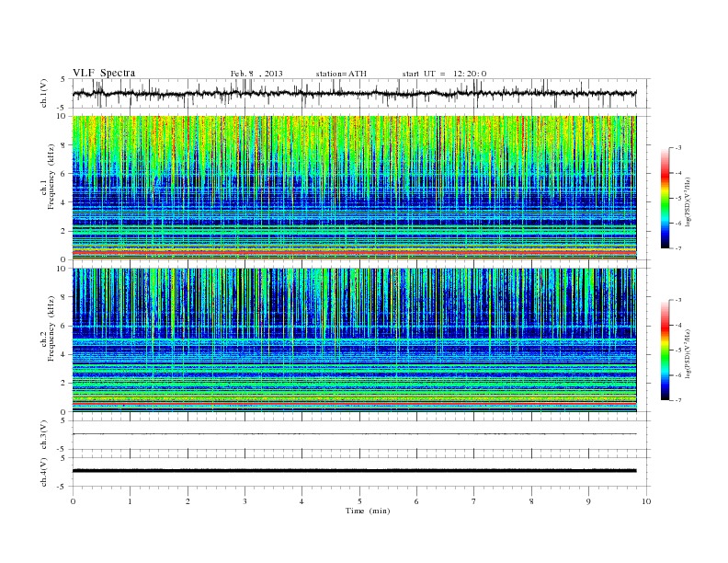Viewport: 728px width, 563px height.
Task: Select the date text "Feb. 8 , 2013"
Action: [256, 74]
